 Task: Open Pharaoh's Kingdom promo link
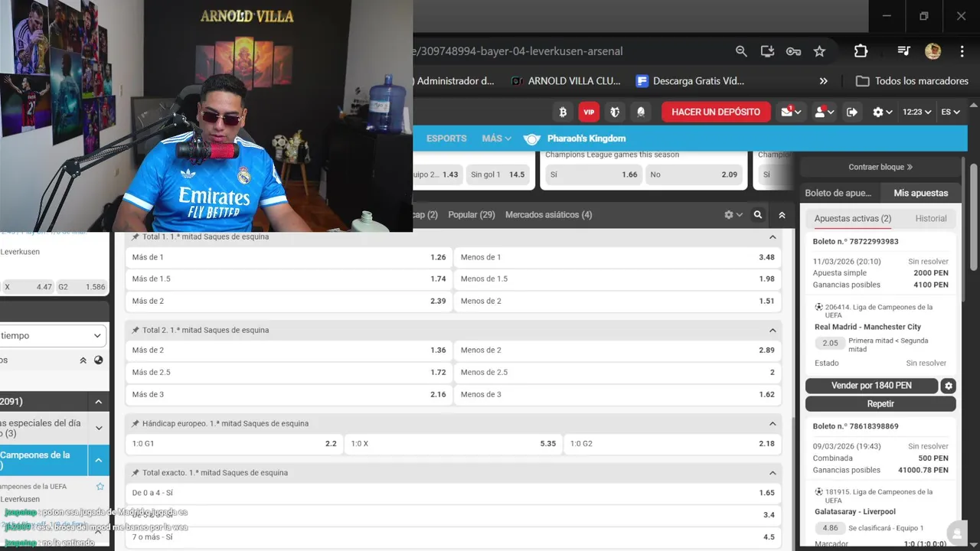coord(575,139)
